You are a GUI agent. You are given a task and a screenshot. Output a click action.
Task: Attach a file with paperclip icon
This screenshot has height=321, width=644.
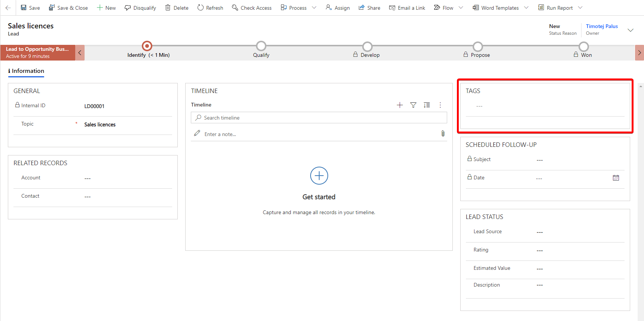(x=443, y=133)
